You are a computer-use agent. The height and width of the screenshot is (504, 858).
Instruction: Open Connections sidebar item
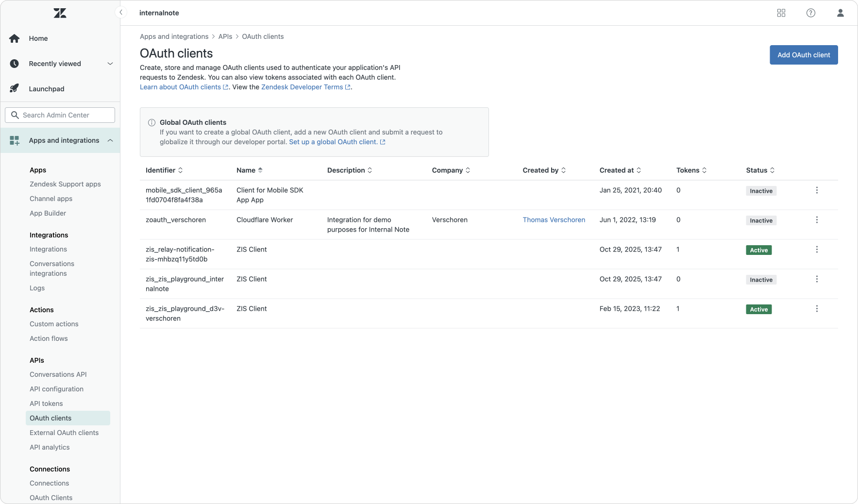pyautogui.click(x=49, y=483)
